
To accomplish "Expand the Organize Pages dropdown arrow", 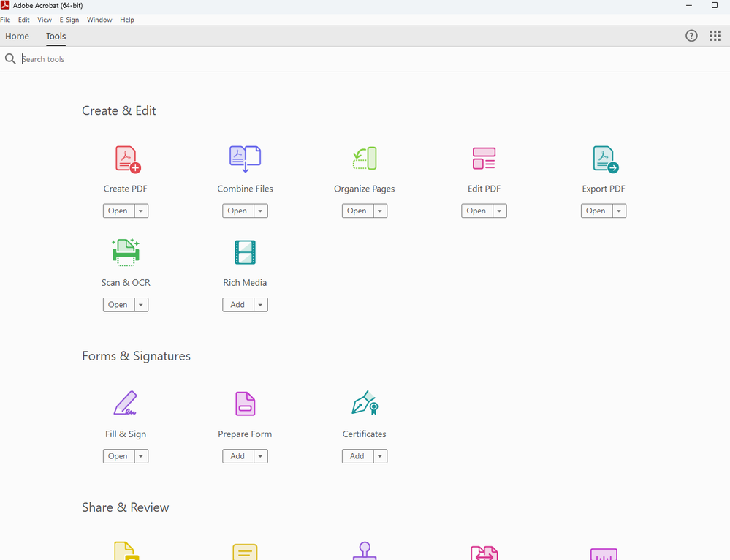I will click(381, 211).
